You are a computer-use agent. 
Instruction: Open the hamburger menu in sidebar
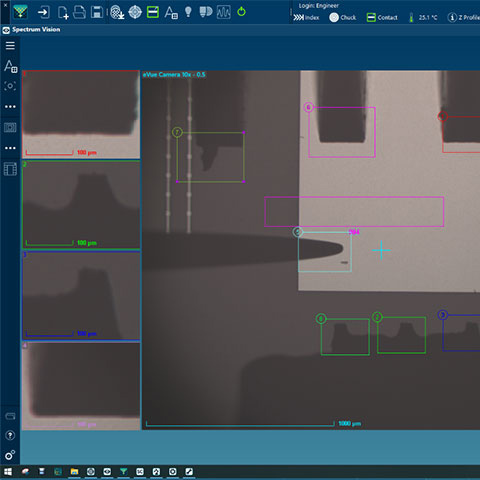(x=10, y=46)
